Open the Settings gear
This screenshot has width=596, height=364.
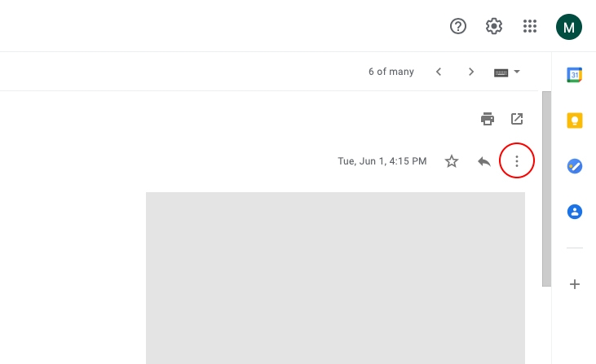coord(494,26)
